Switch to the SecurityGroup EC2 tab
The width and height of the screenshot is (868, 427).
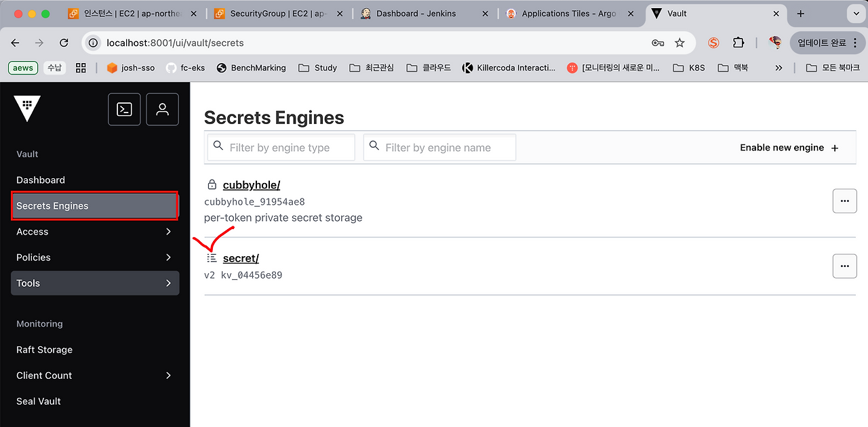point(279,14)
